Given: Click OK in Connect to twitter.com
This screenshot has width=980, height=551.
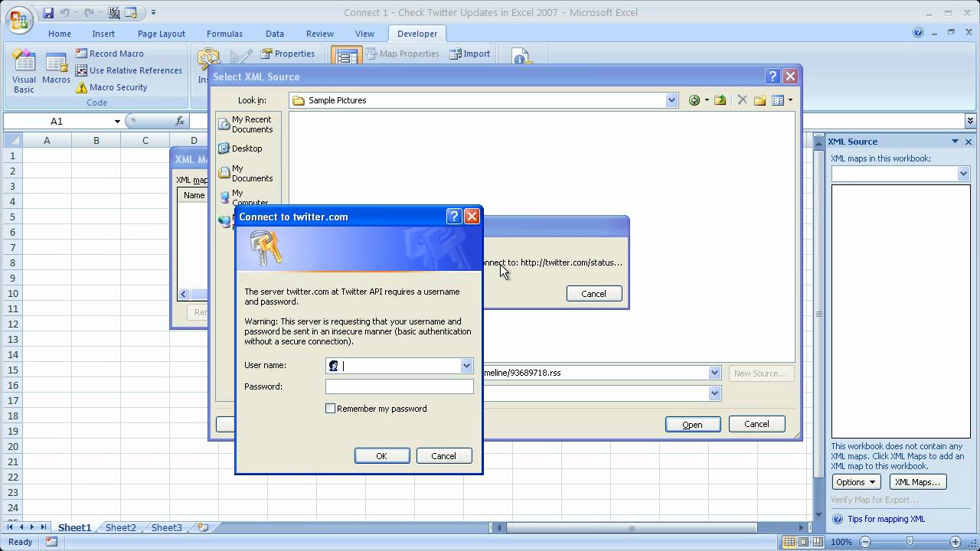Looking at the screenshot, I should click(382, 455).
